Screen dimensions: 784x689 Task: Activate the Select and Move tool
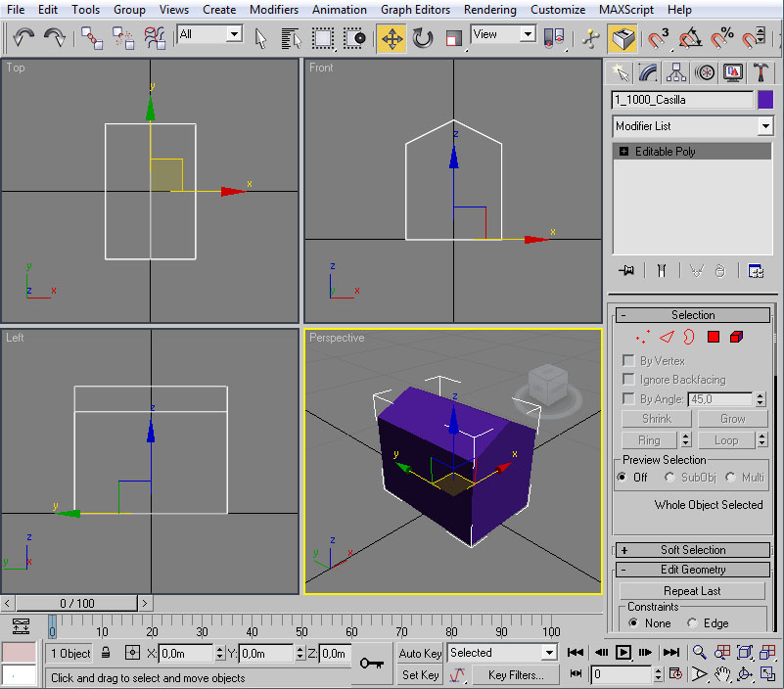coord(392,38)
